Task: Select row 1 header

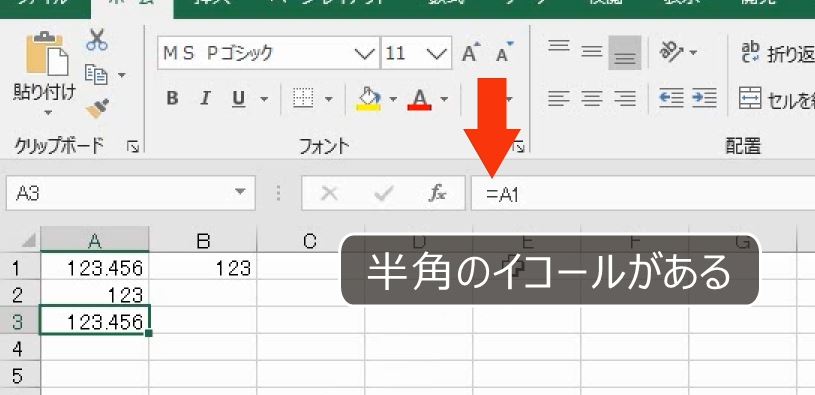Action: point(19,268)
